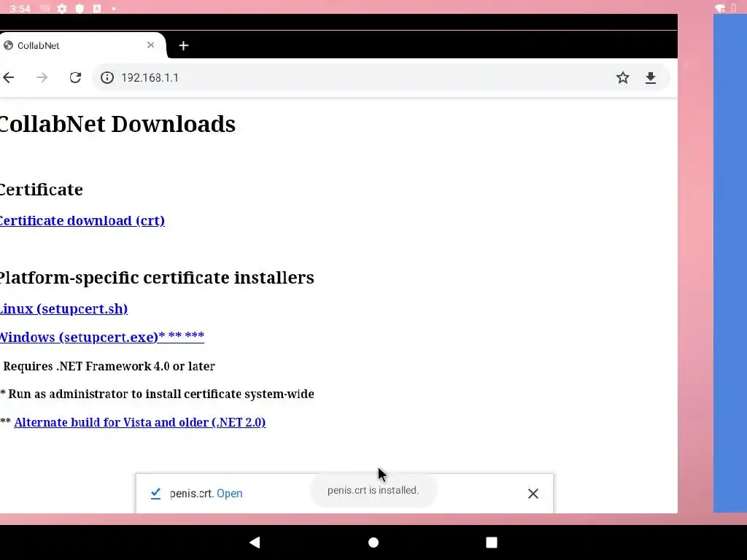Click the Wi-Fi status icon

[x=720, y=8]
